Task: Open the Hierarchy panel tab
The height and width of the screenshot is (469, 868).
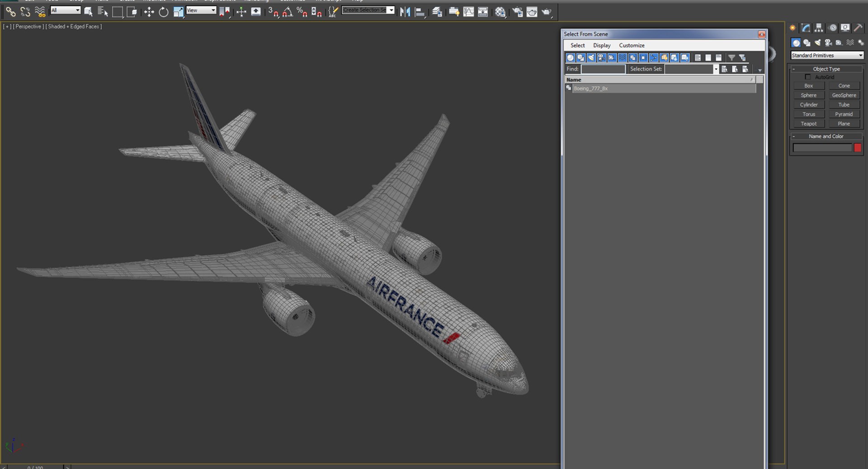Action: point(819,28)
